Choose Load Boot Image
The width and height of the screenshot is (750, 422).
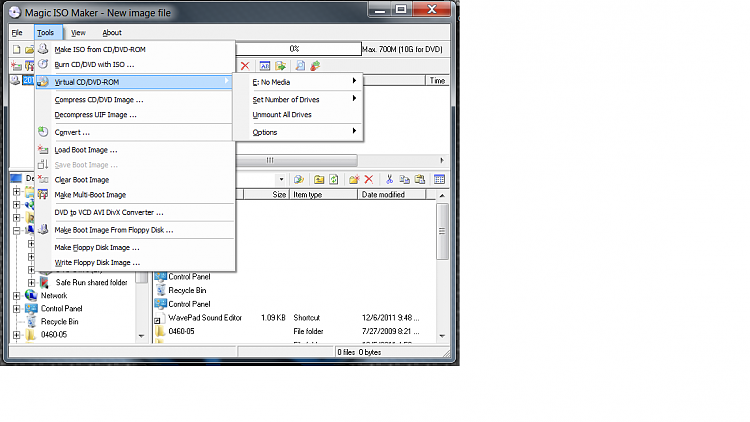135,150
